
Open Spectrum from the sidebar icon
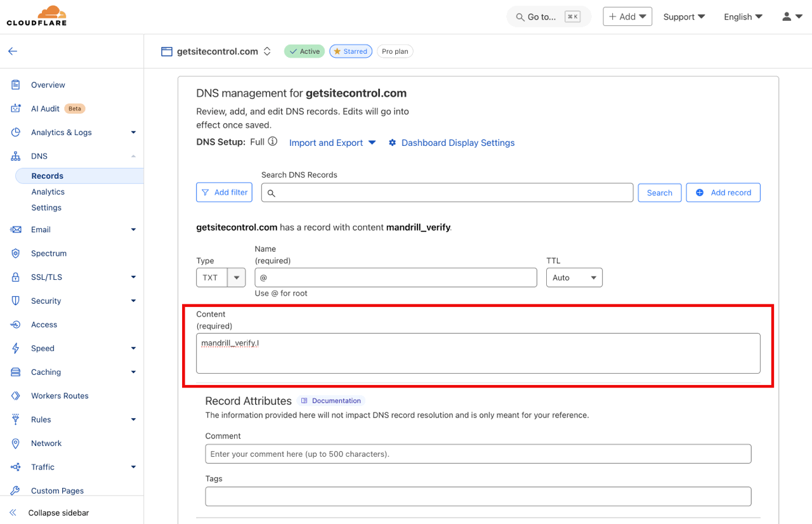coord(15,253)
